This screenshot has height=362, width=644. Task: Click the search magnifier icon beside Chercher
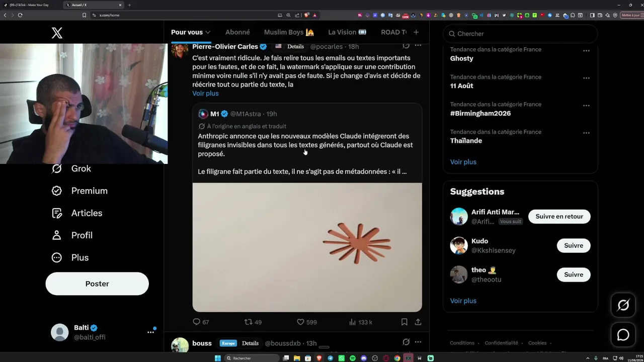click(x=452, y=34)
